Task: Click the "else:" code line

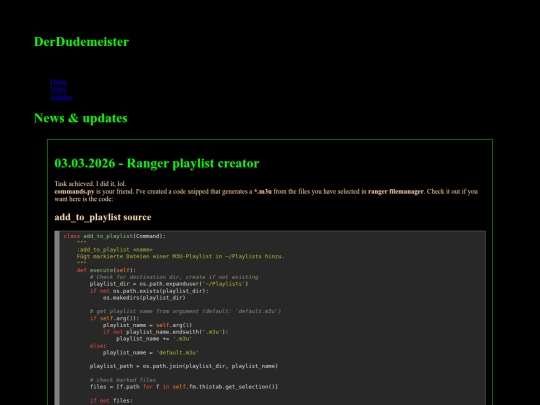Action: point(98,346)
